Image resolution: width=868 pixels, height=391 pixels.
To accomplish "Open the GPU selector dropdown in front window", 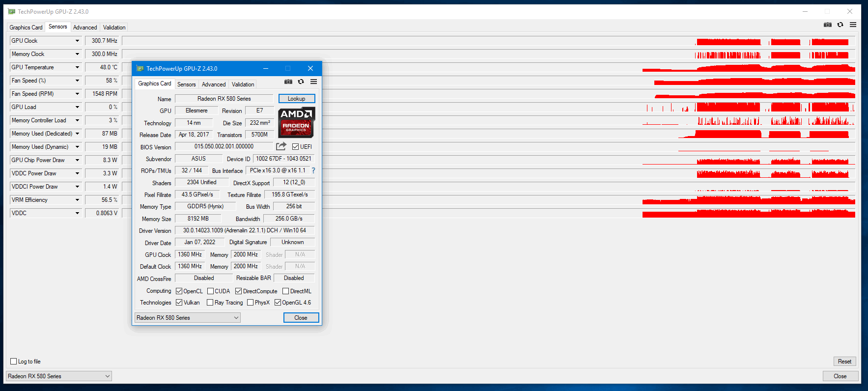I will click(x=188, y=318).
